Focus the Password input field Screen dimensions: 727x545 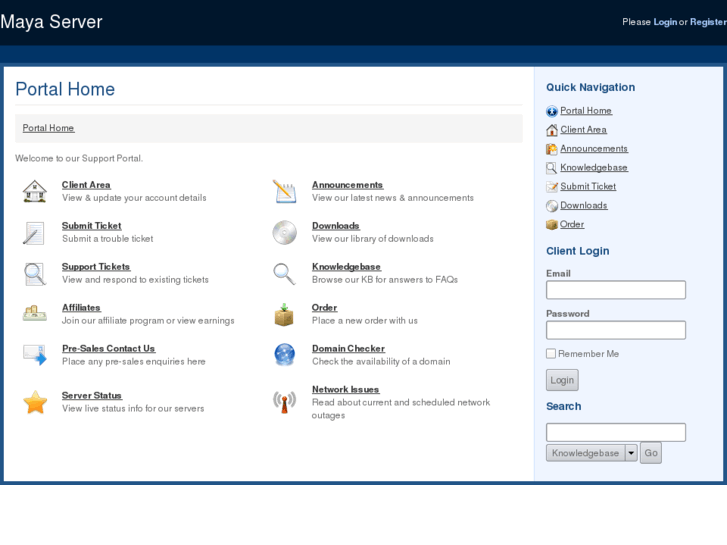tap(616, 330)
